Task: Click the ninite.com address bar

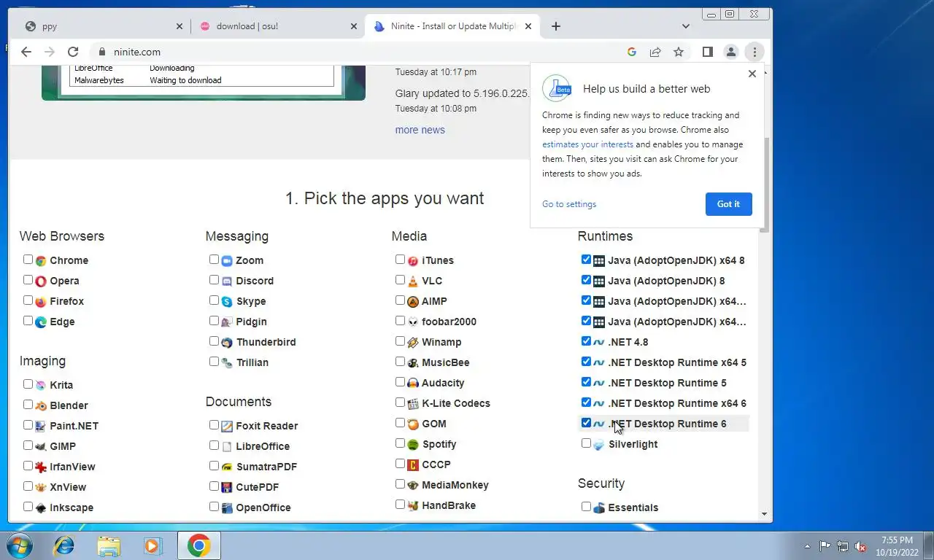Action: (358, 52)
